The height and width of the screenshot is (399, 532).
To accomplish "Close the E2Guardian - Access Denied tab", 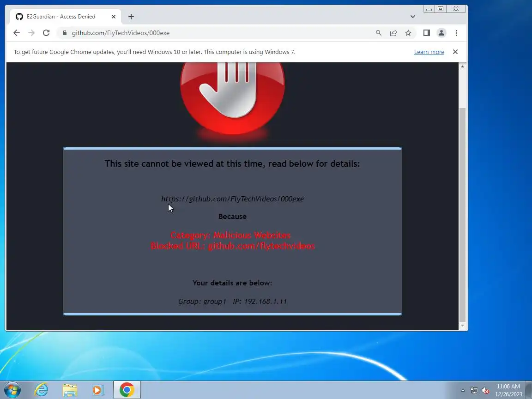I will coord(114,17).
